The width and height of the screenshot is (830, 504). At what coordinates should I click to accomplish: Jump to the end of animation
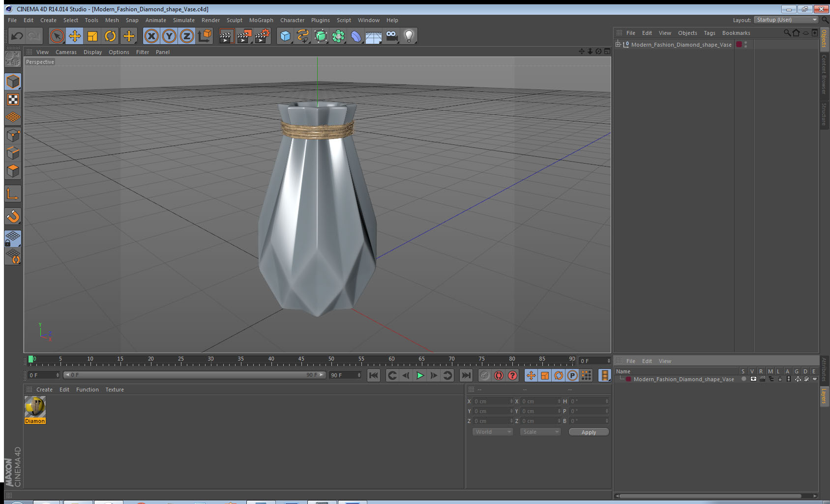pos(466,375)
